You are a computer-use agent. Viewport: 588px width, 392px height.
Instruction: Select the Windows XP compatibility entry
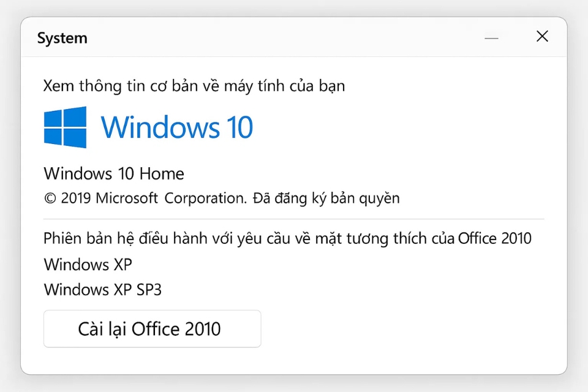click(88, 265)
